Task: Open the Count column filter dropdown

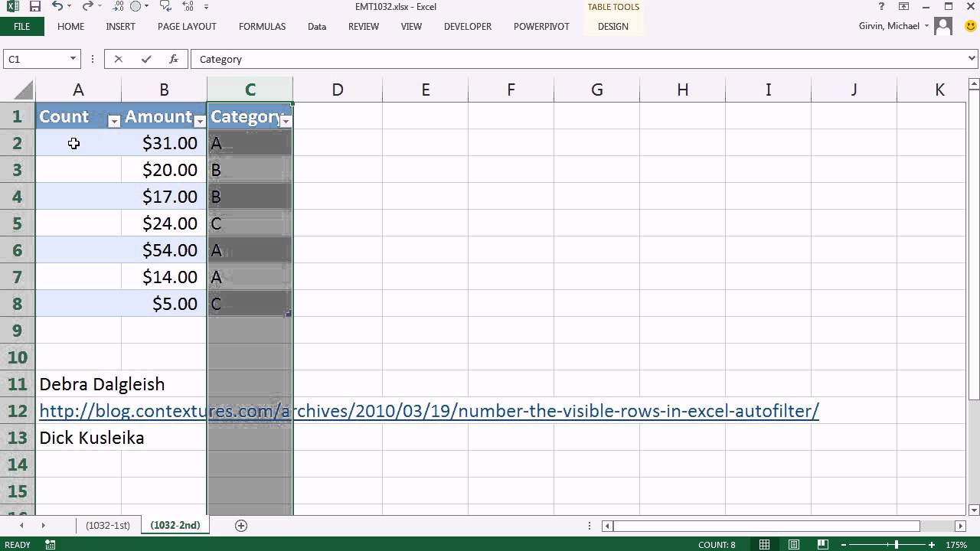Action: (x=113, y=121)
